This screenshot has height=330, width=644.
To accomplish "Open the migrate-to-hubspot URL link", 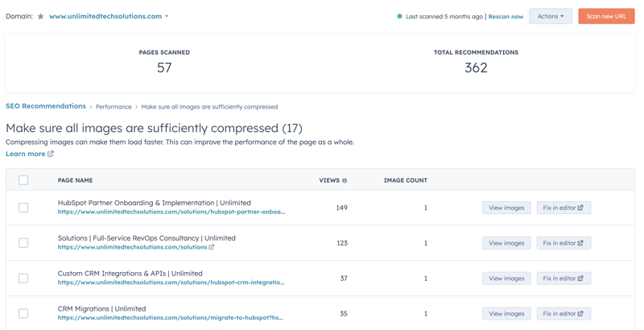I will pyautogui.click(x=170, y=318).
